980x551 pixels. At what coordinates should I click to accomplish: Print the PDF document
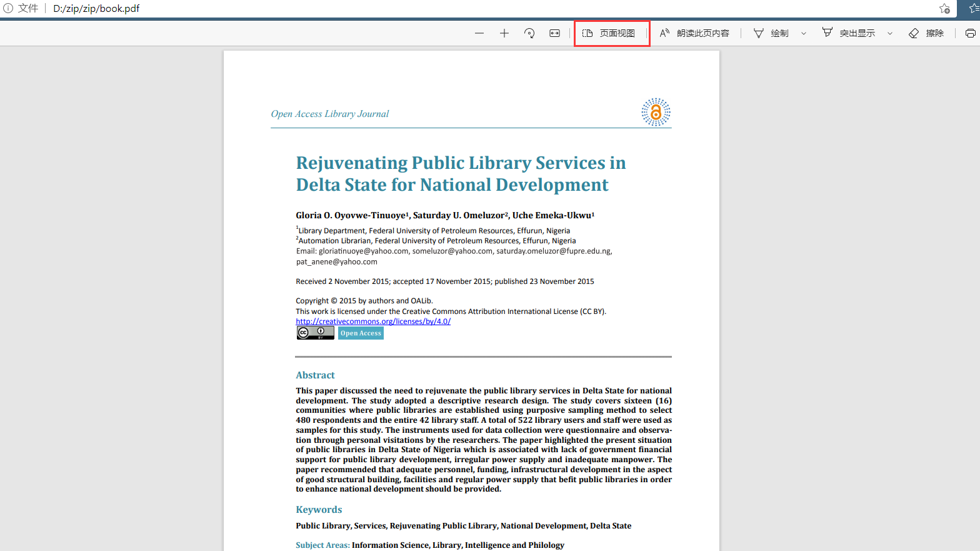pos(970,33)
